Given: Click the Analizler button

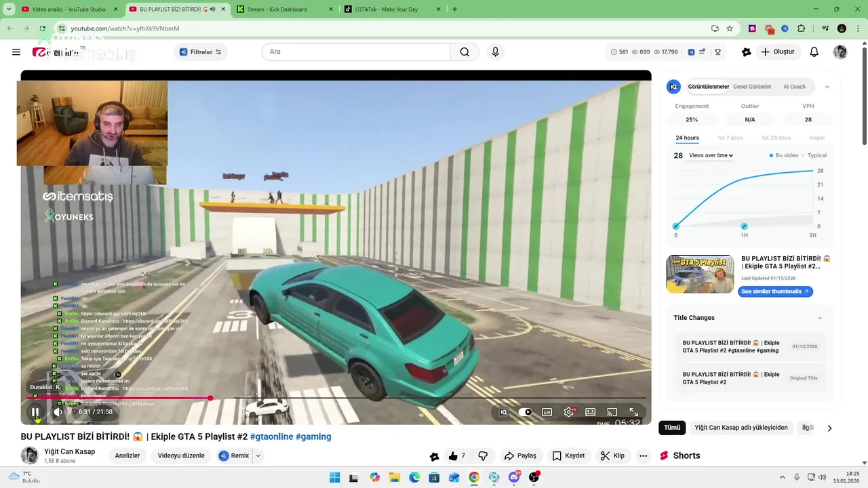Looking at the screenshot, I should [127, 455].
